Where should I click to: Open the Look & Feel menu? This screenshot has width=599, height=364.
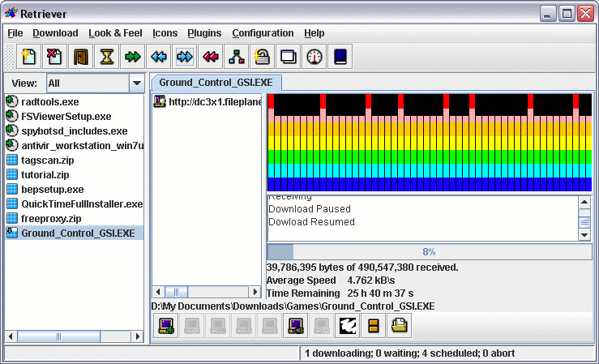(115, 33)
